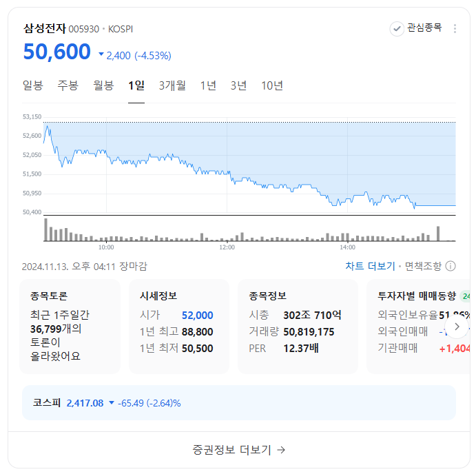View the 10년 chart range
Viewport: 476px width, 474px height.
tap(272, 85)
